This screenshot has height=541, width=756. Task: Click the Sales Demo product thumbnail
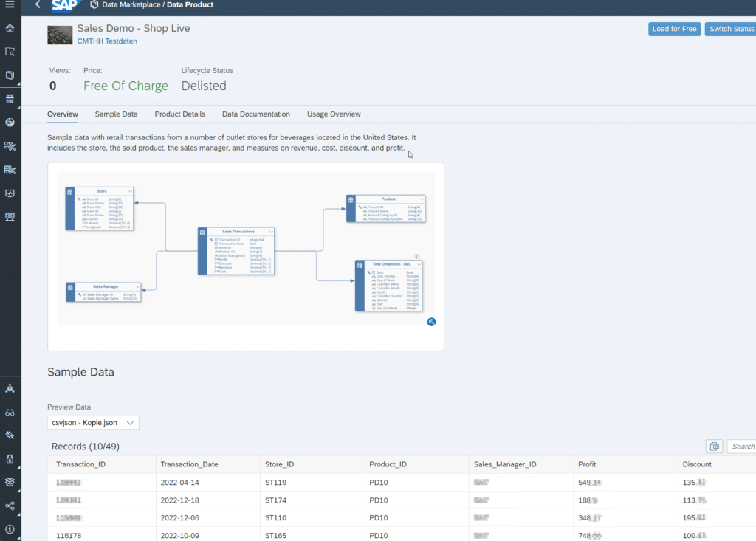click(60, 35)
